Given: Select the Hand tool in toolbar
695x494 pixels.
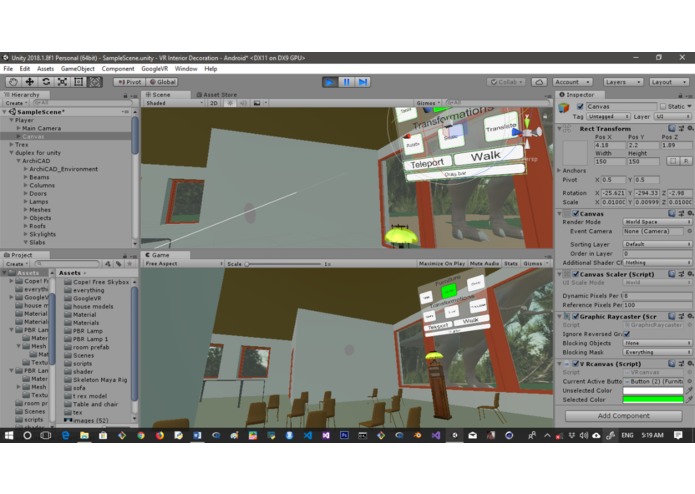Looking at the screenshot, I should 13,82.
